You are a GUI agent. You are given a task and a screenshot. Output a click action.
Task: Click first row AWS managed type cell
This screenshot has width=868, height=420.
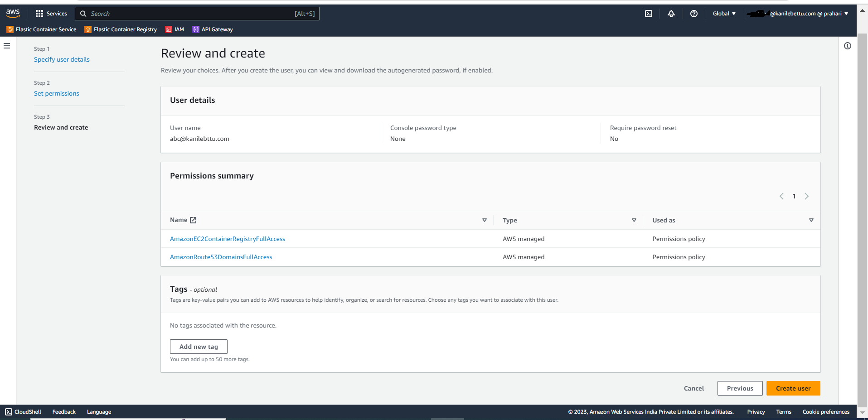(x=524, y=239)
